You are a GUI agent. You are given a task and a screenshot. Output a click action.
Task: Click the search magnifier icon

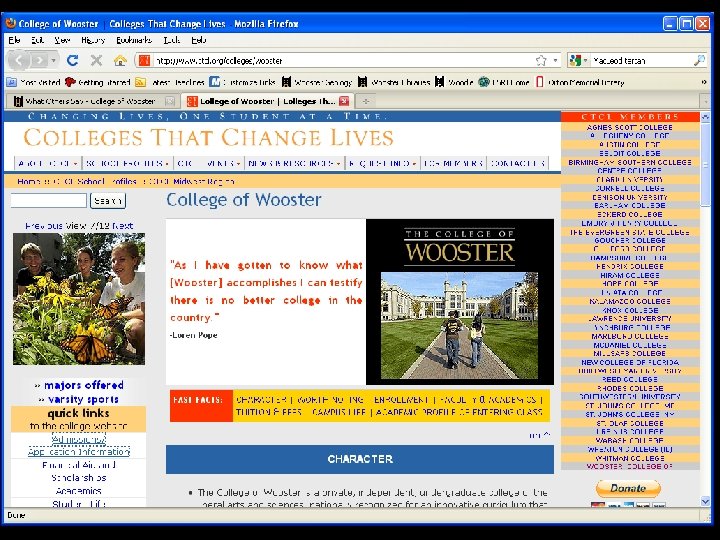pos(699,60)
